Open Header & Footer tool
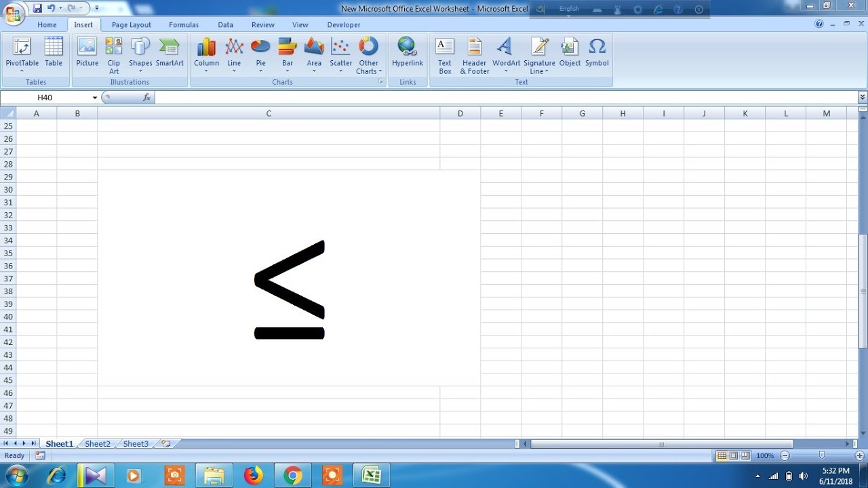Screen dimensions: 868x488 click(475, 54)
